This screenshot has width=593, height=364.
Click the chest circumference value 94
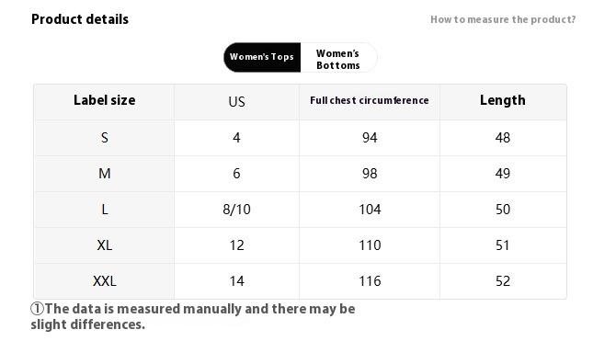(370, 138)
